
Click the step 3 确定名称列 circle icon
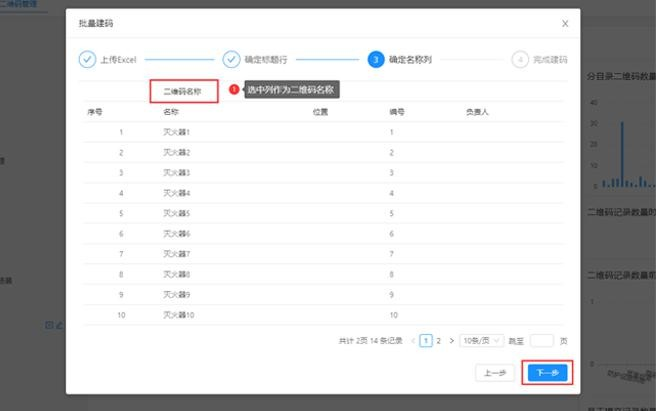[x=375, y=59]
